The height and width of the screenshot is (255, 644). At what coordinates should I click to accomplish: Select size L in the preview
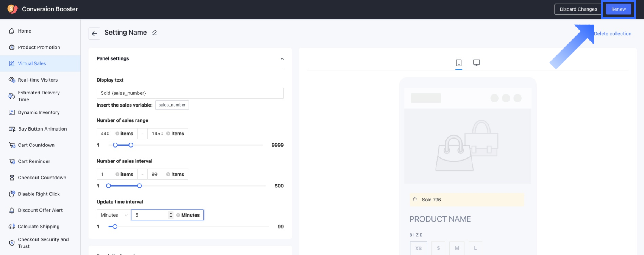[475, 248]
